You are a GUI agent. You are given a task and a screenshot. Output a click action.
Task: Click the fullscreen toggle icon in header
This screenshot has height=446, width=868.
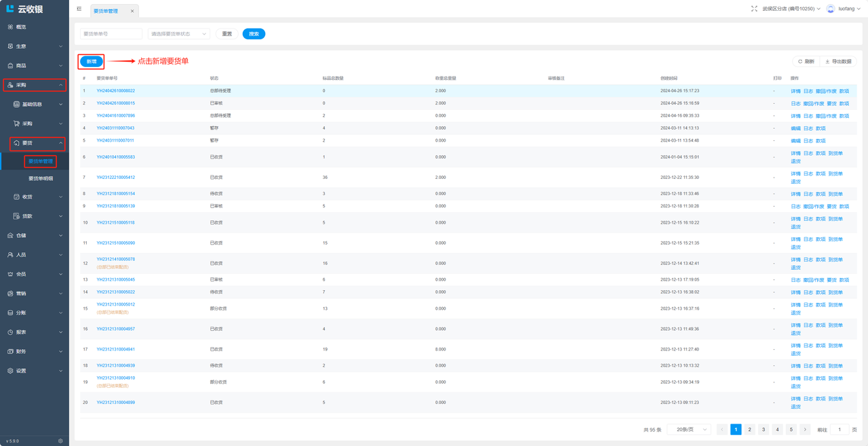(x=754, y=9)
